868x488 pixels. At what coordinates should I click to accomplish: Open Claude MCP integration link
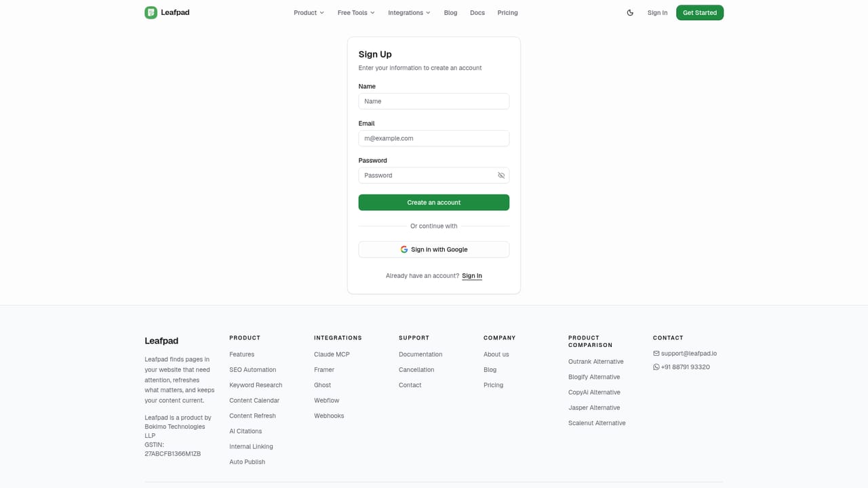pyautogui.click(x=332, y=354)
